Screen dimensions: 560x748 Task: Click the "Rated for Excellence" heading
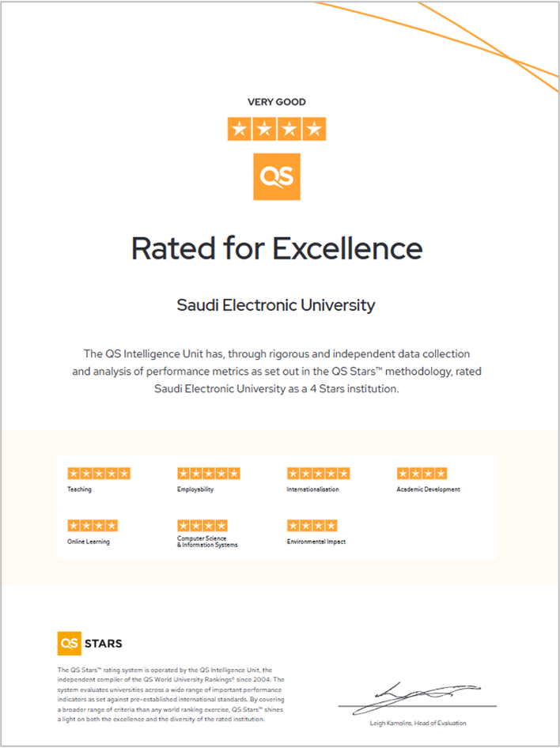click(x=277, y=248)
